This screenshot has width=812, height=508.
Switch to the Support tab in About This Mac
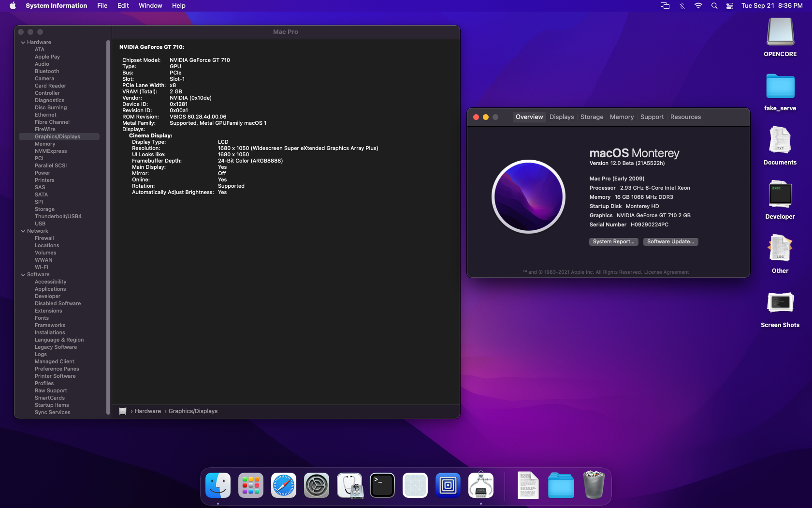pos(652,117)
